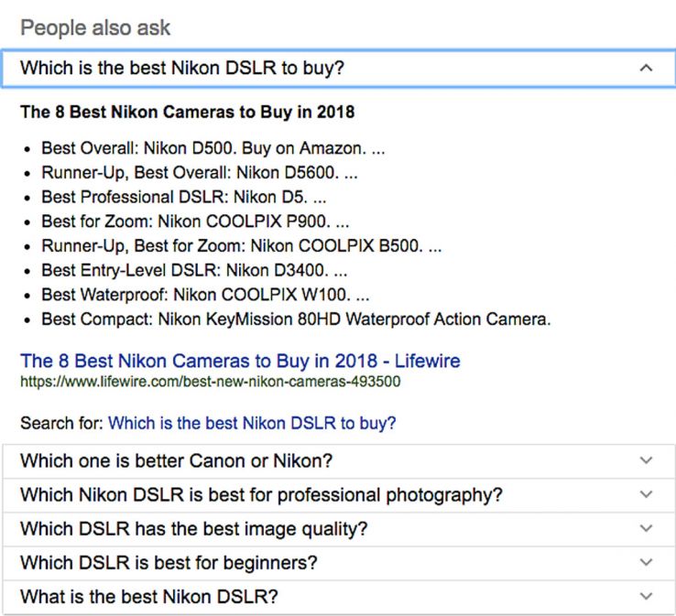
Task: Click the chevron next to 'What is the best Nikon DSLR?'
Action: coord(647,597)
